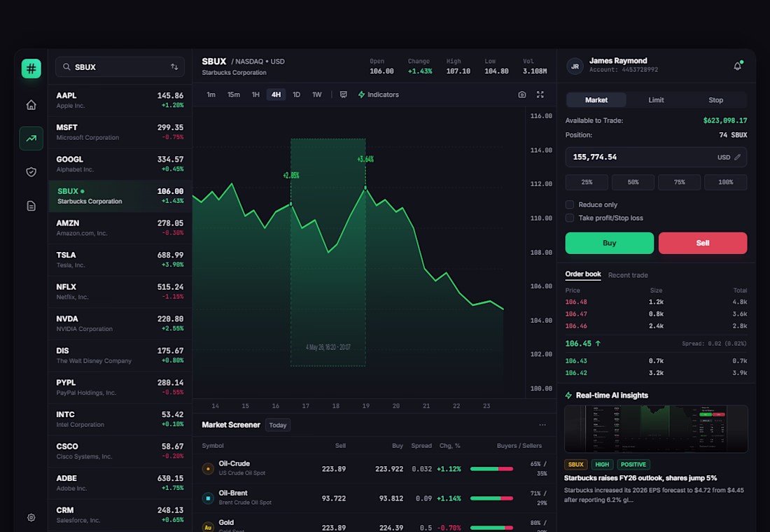Set chart timeframe to 1W

coord(316,94)
